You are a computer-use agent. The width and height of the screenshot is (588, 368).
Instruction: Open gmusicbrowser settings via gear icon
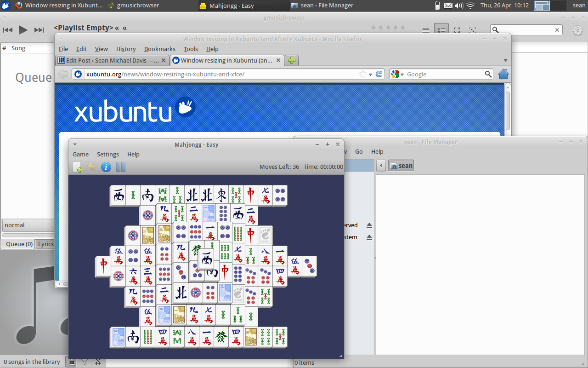577,29
